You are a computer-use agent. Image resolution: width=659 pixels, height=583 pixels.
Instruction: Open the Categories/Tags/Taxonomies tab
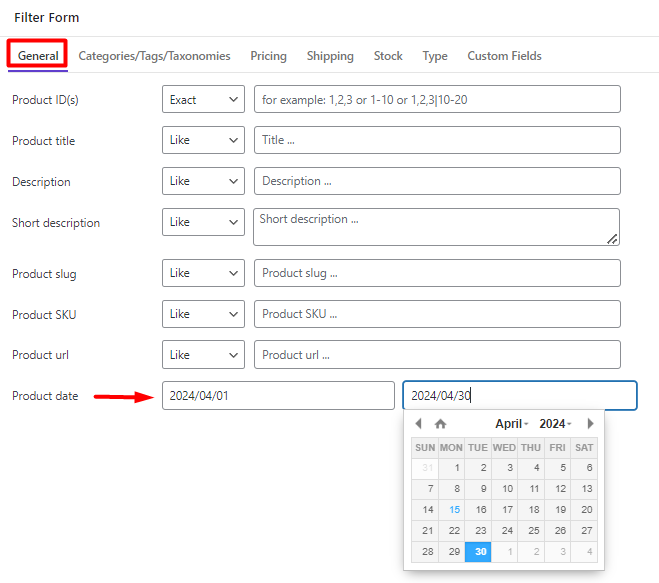pyautogui.click(x=154, y=56)
